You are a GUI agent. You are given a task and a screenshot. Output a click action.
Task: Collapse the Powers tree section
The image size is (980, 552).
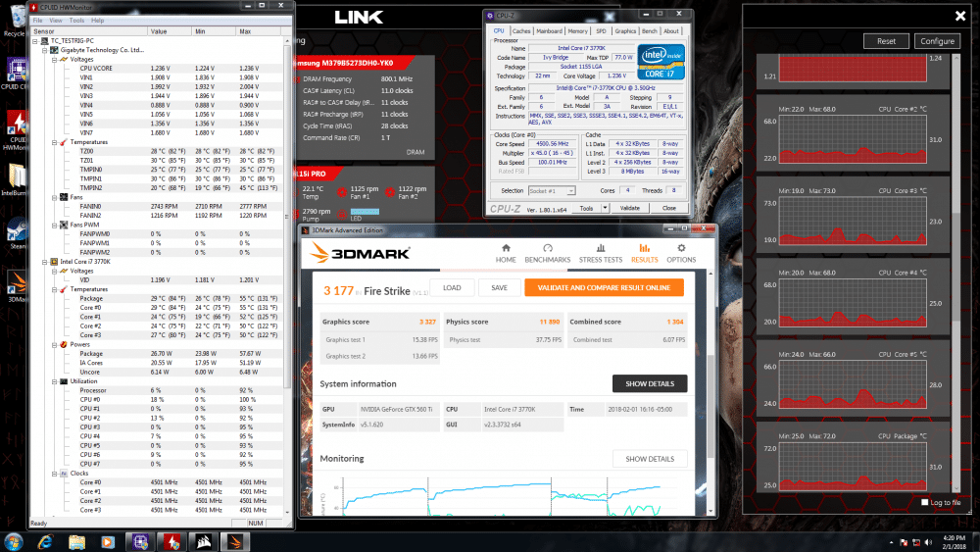(x=54, y=345)
